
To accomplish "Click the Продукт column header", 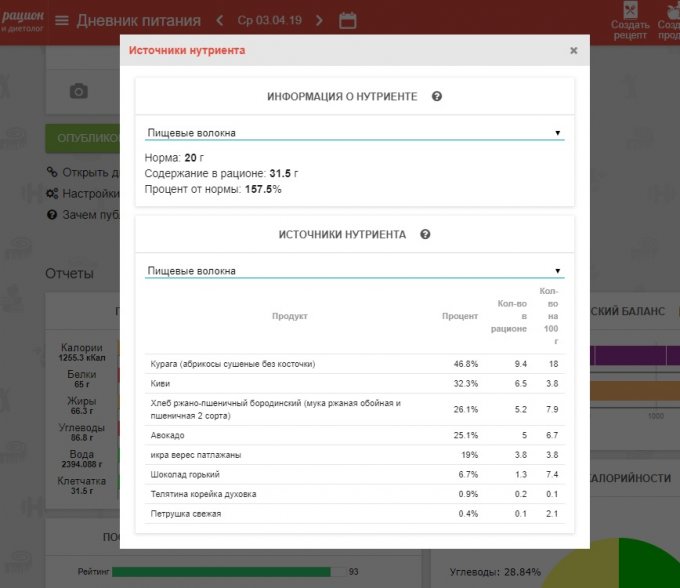I will point(290,316).
